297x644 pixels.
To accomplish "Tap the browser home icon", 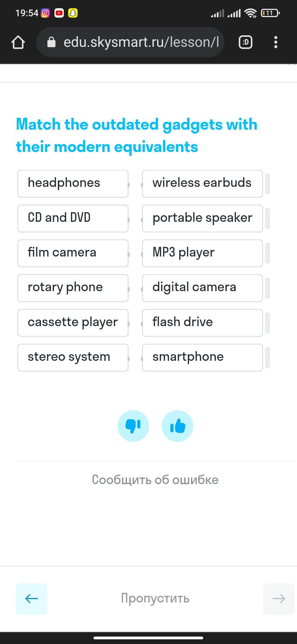I will [x=18, y=42].
